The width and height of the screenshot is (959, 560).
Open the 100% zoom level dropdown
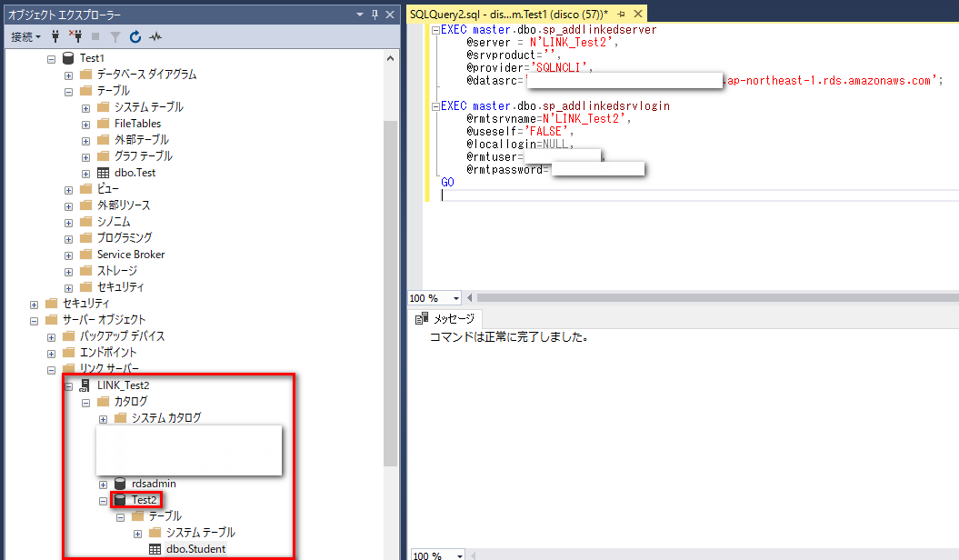click(x=457, y=297)
